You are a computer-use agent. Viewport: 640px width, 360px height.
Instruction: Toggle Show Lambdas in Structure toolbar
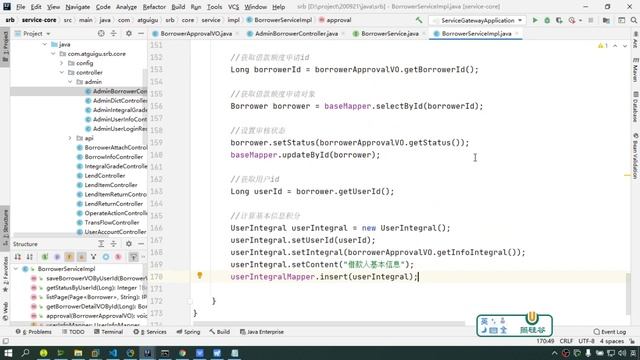pos(118,257)
